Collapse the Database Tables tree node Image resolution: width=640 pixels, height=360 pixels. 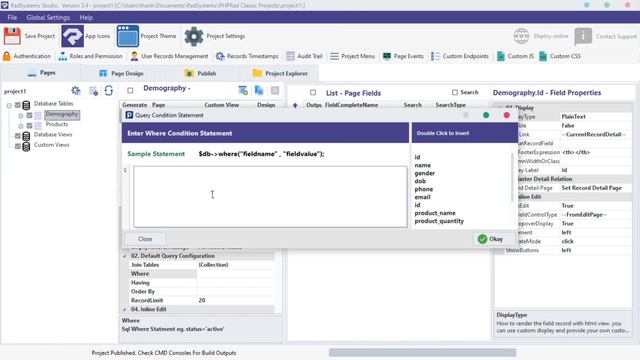click(9, 105)
